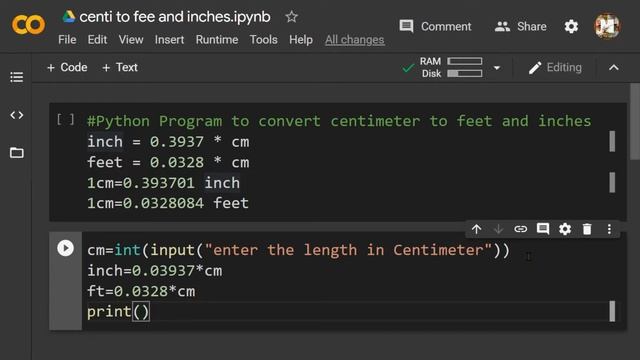Click the first cell's run brackets
Viewport: 640px width, 360px height.
coord(65,120)
